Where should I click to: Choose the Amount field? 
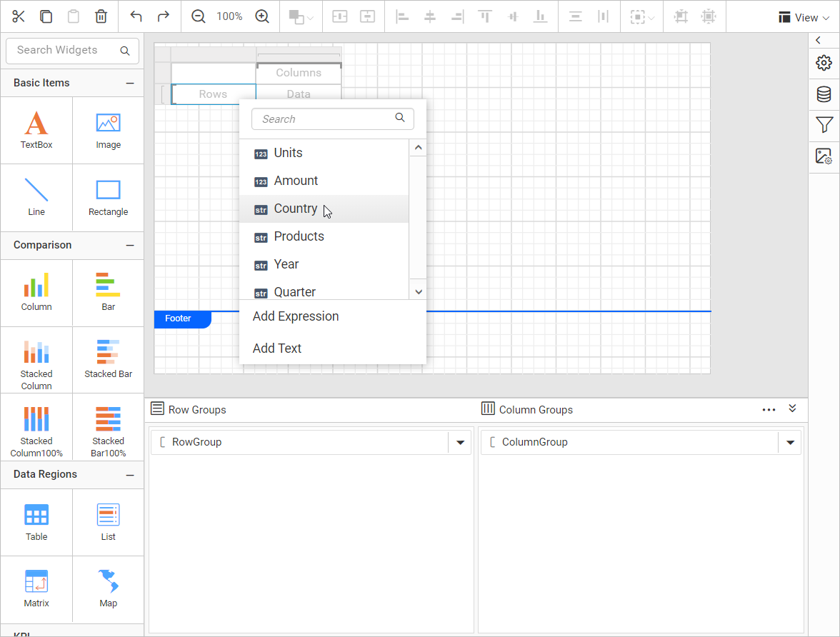(x=324, y=181)
